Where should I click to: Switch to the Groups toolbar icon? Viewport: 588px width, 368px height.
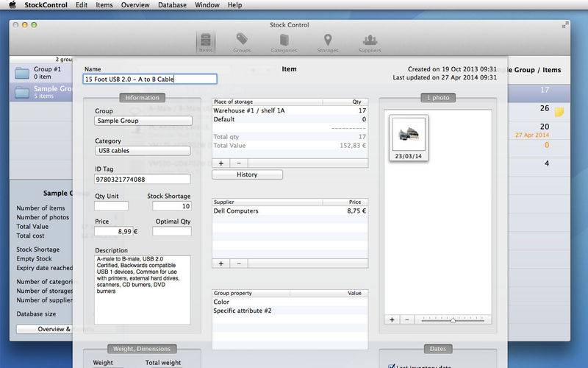click(242, 43)
